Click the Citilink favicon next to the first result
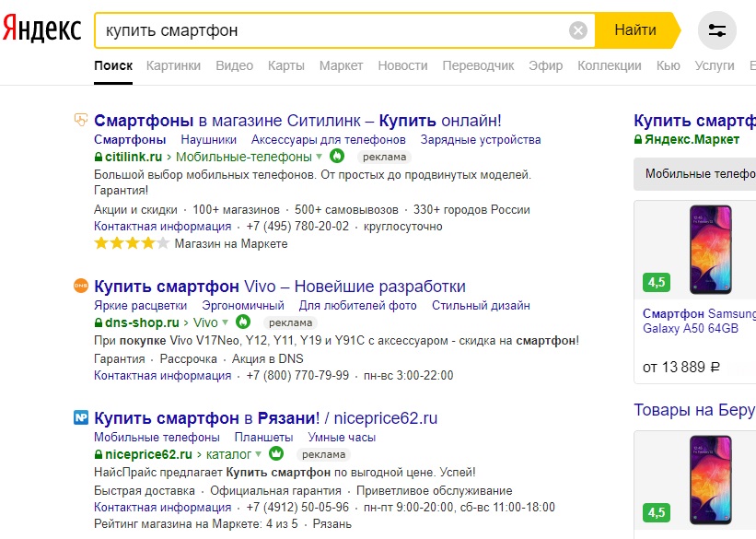Screen dimensions: 756x539 pos(81,119)
